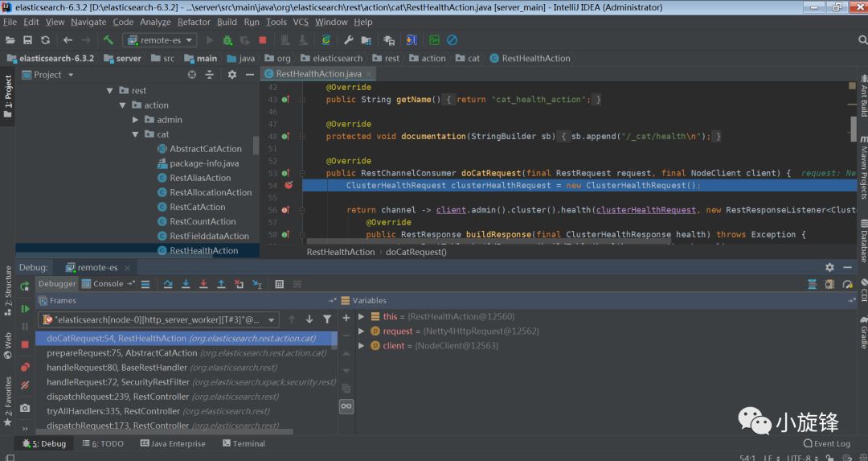Save all files using the disk icon

(x=27, y=40)
